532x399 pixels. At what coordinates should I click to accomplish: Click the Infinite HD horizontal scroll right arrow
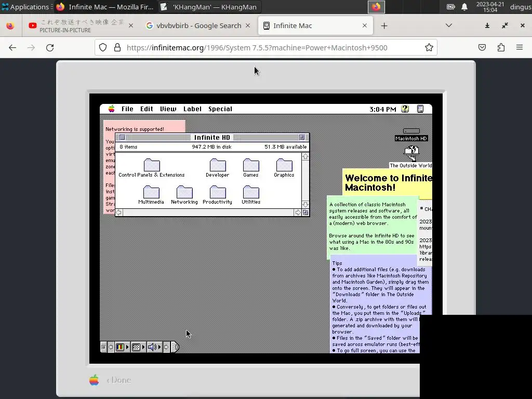[x=298, y=212]
